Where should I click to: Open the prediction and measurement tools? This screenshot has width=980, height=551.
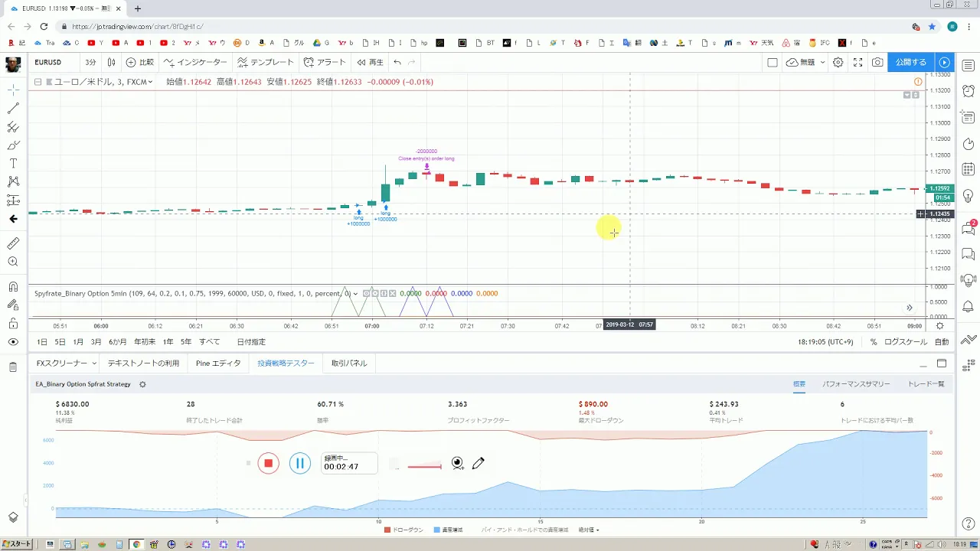[13, 201]
